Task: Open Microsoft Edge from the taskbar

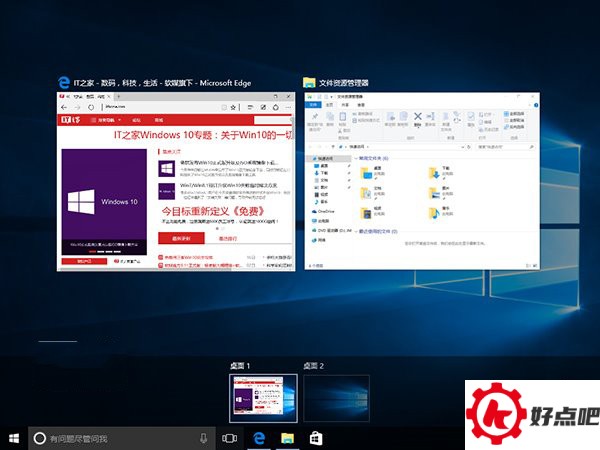Action: tap(258, 438)
